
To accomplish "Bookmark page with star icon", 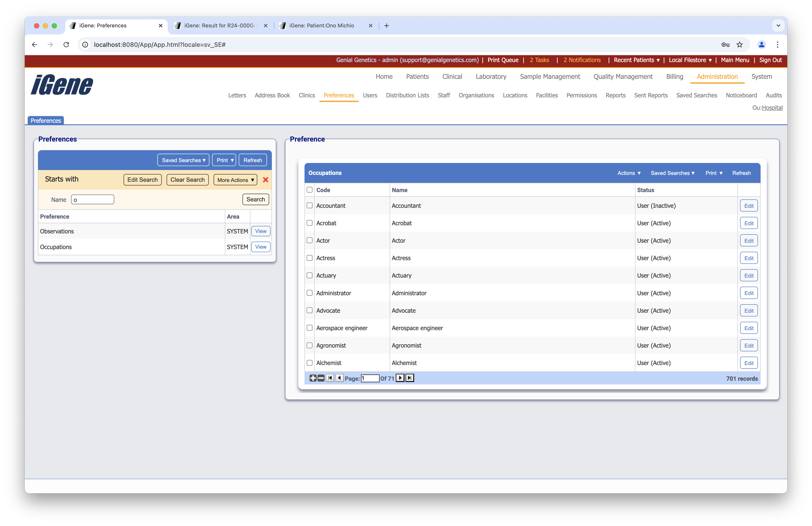I will (x=739, y=45).
